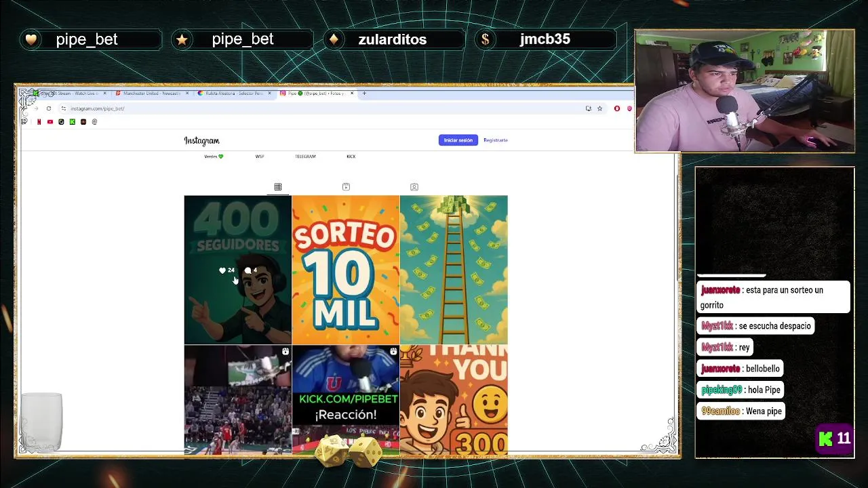The height and width of the screenshot is (488, 868).
Task: Click the browser forward arrow
Action: (36, 108)
